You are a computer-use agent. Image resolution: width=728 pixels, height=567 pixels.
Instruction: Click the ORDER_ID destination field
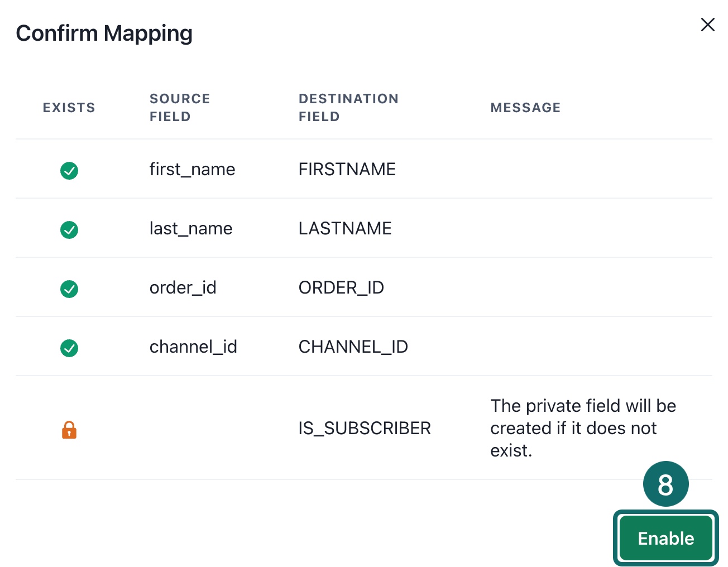(341, 288)
